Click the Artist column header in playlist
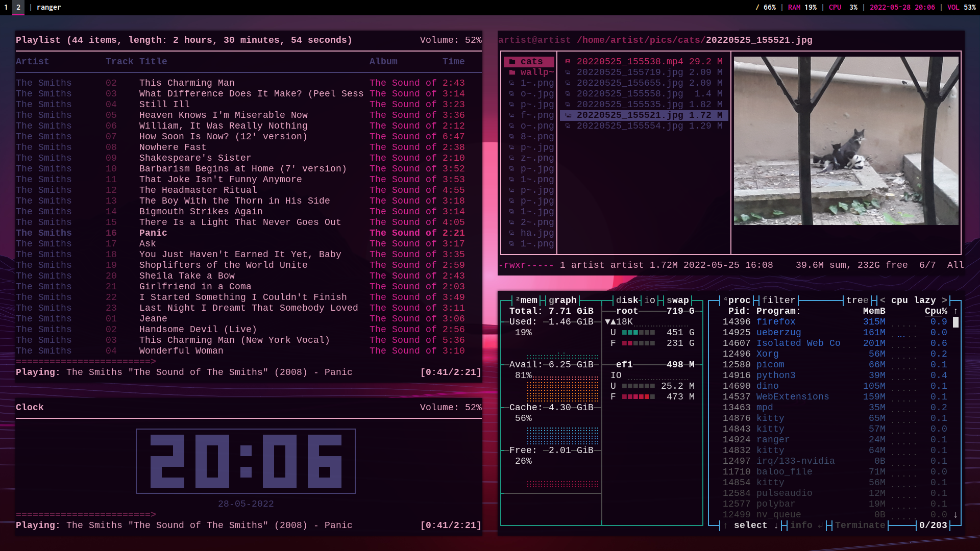 coord(33,62)
